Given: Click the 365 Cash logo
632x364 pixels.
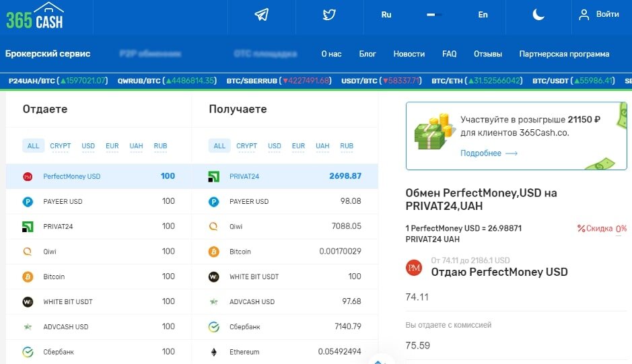Looking at the screenshot, I should (35, 16).
